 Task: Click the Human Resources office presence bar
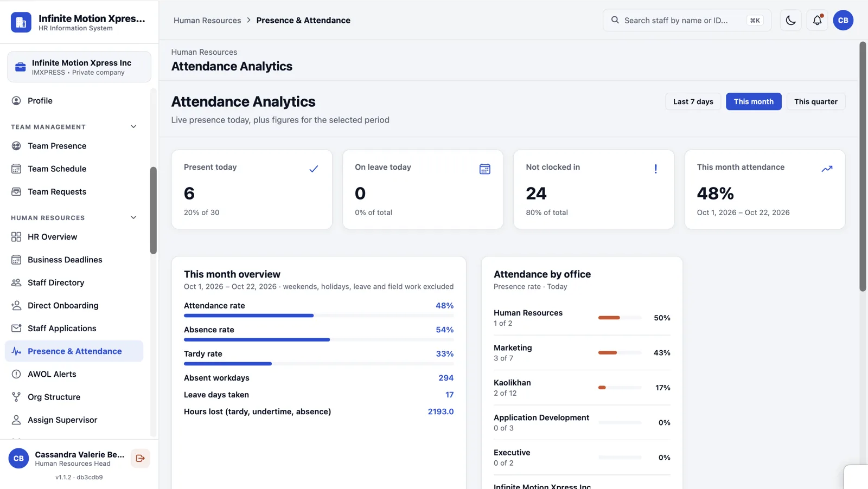click(x=620, y=318)
